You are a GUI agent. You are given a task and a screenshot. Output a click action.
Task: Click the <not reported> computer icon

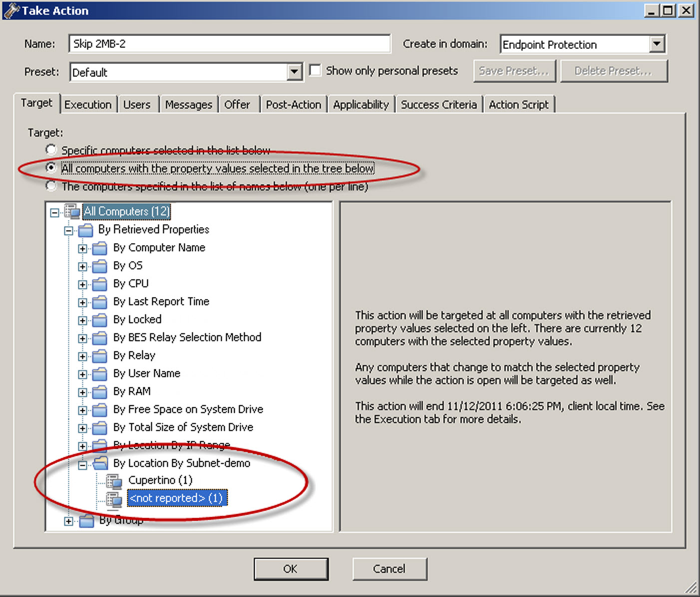click(x=114, y=498)
